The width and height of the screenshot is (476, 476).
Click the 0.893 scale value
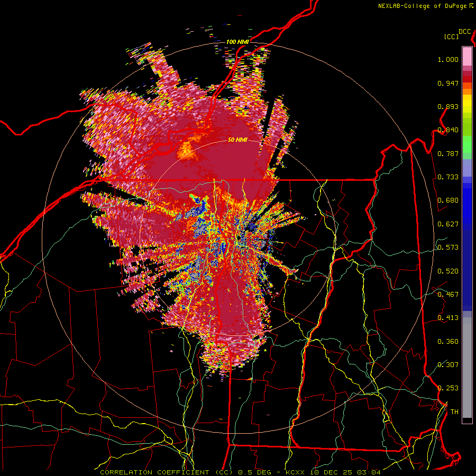pos(448,106)
